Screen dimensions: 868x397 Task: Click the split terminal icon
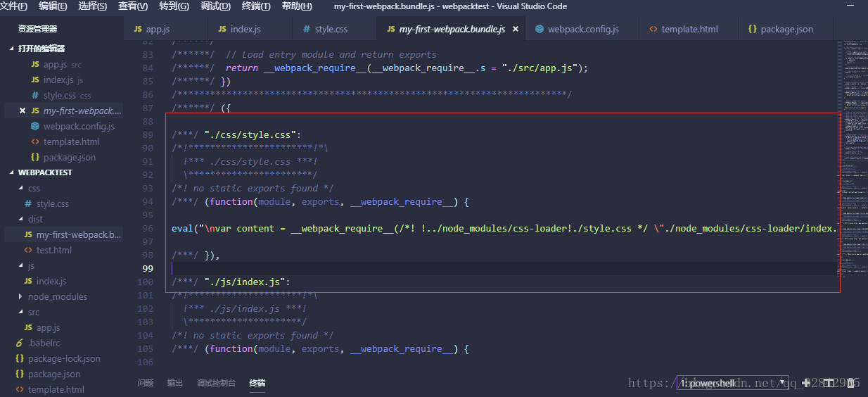(829, 383)
